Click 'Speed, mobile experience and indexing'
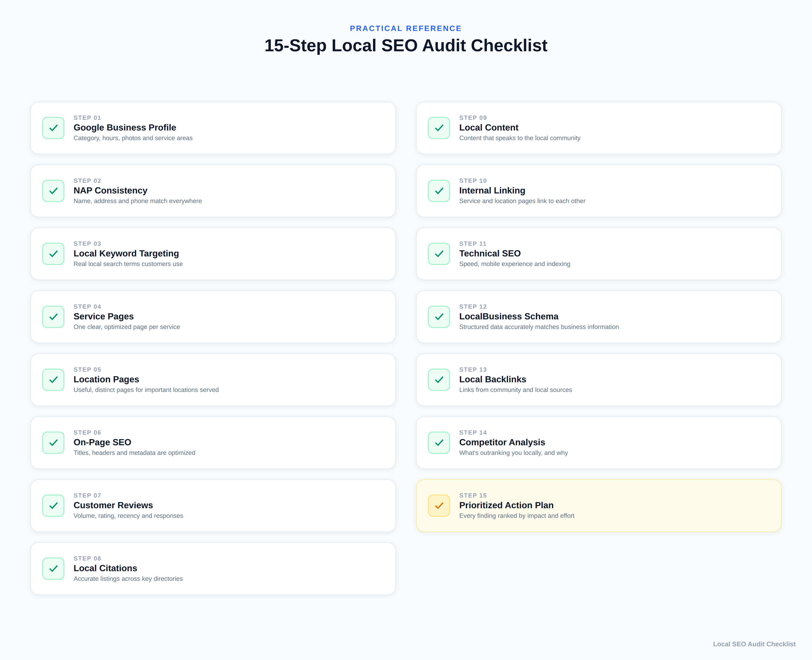This screenshot has height=660, width=812. click(x=515, y=264)
